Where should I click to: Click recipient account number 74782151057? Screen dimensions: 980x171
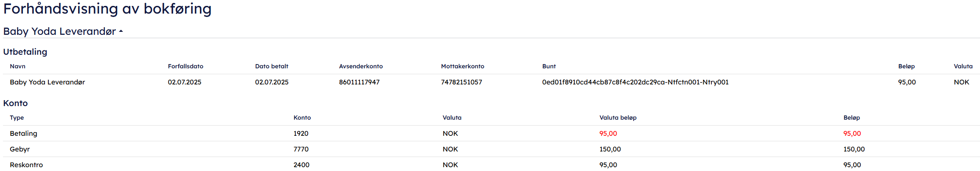pyautogui.click(x=461, y=82)
